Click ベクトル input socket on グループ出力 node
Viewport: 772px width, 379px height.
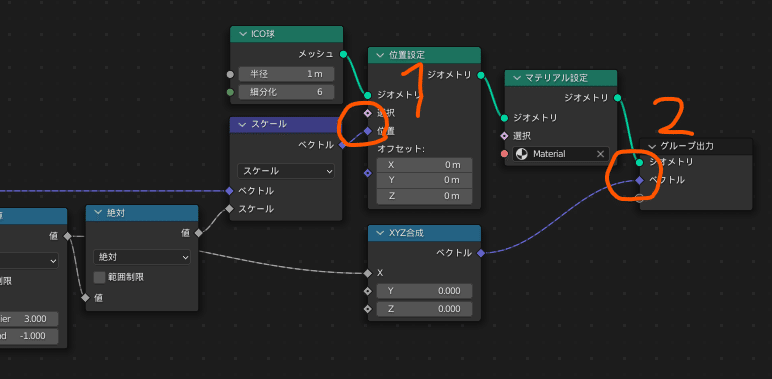[x=640, y=180]
